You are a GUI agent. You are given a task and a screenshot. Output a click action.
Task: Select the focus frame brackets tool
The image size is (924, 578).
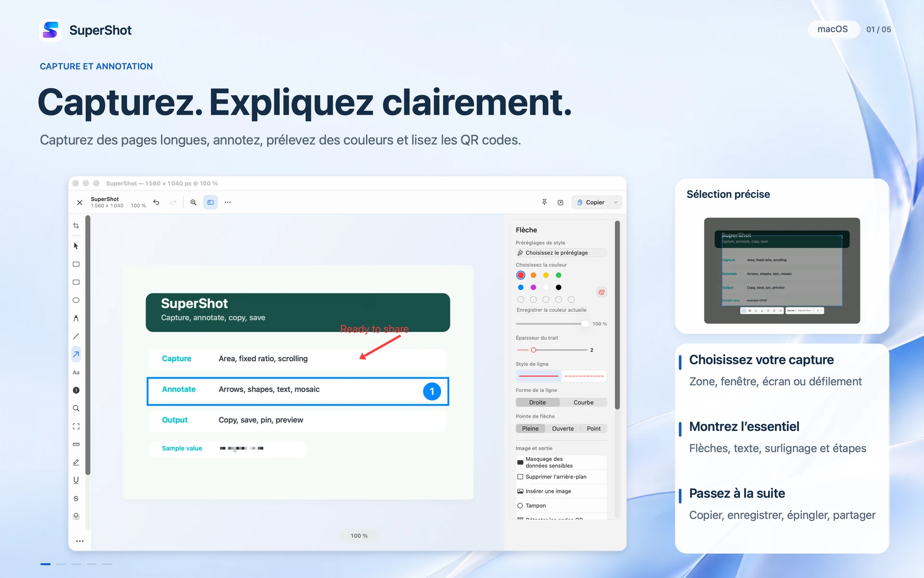76,426
